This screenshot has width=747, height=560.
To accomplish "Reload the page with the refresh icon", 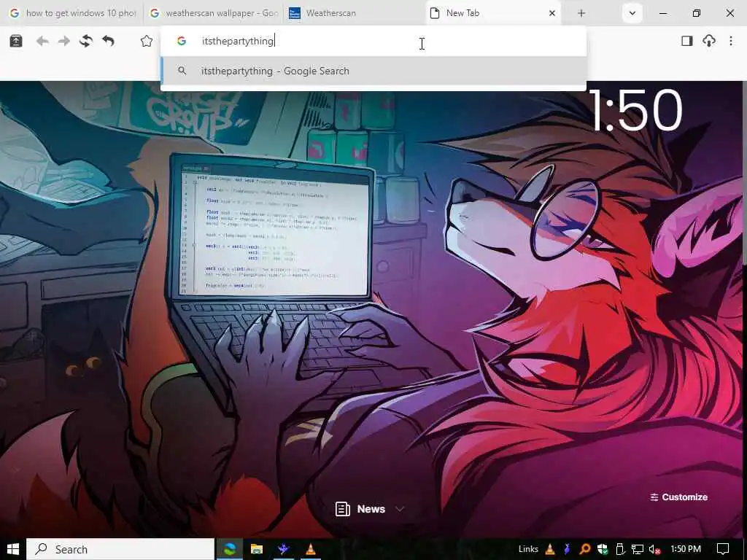I will pyautogui.click(x=86, y=42).
